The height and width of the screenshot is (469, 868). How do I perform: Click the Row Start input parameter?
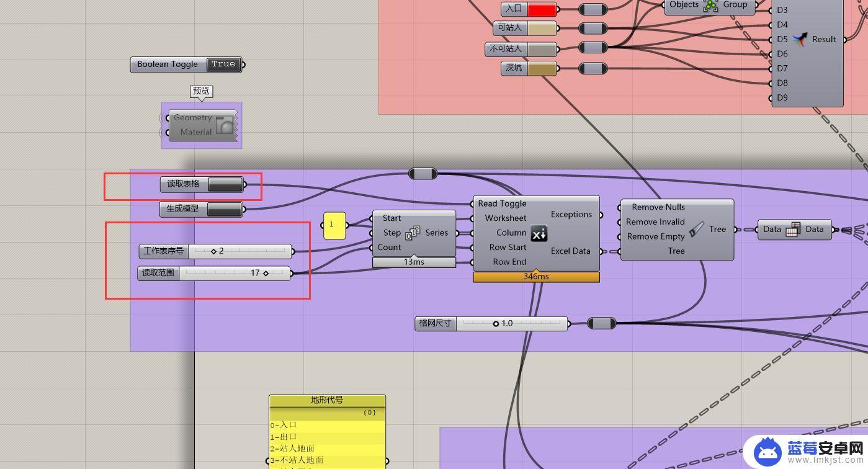(x=508, y=247)
